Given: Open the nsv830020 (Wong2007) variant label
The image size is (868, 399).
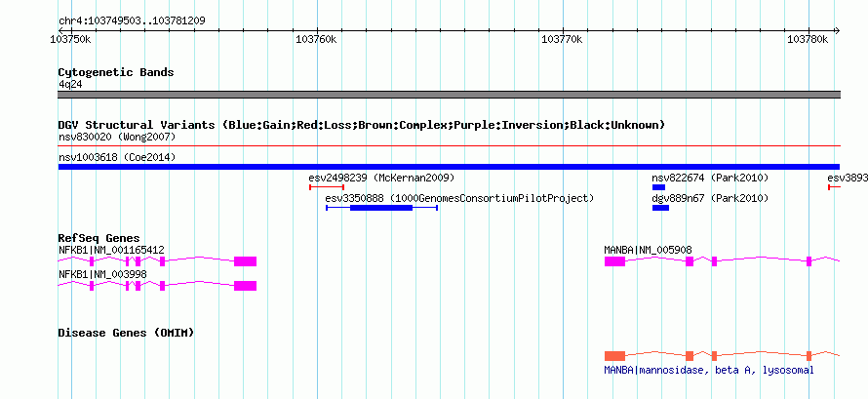Looking at the screenshot, I should [x=117, y=137].
